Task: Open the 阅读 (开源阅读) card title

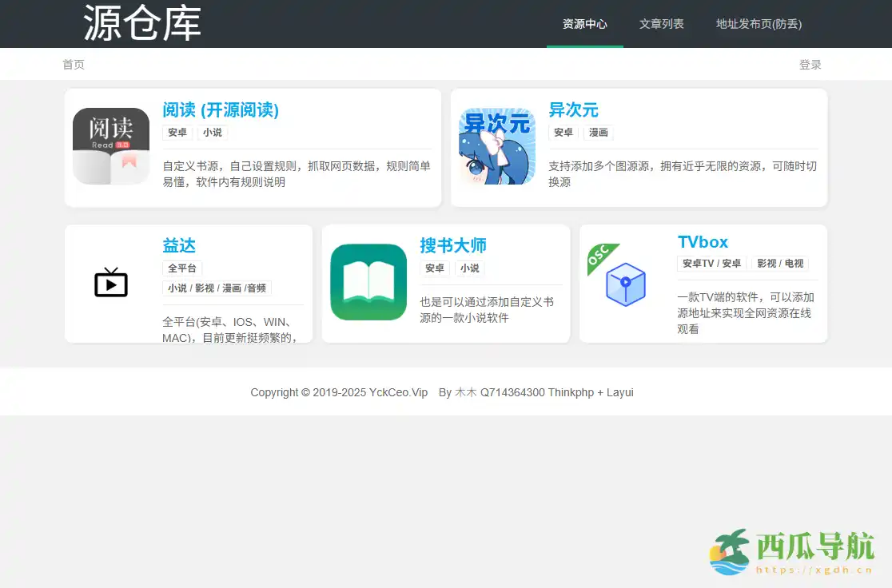Action: click(x=222, y=110)
